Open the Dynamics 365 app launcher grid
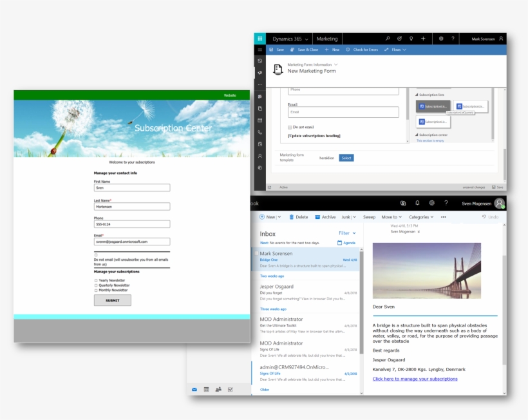This screenshot has width=528, height=420. tap(259, 38)
